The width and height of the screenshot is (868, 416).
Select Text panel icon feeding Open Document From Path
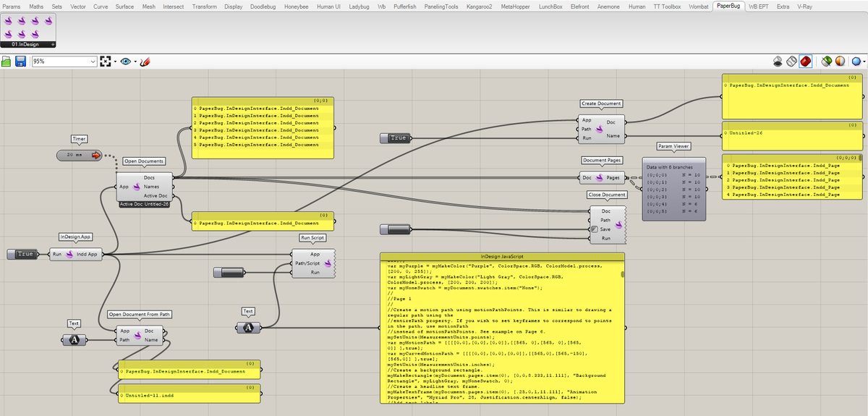74,340
